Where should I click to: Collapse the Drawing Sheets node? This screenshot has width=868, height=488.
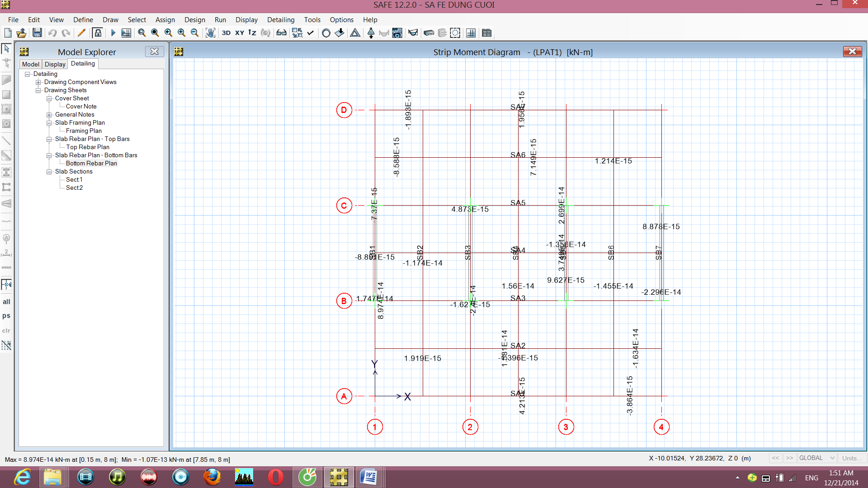(38, 90)
